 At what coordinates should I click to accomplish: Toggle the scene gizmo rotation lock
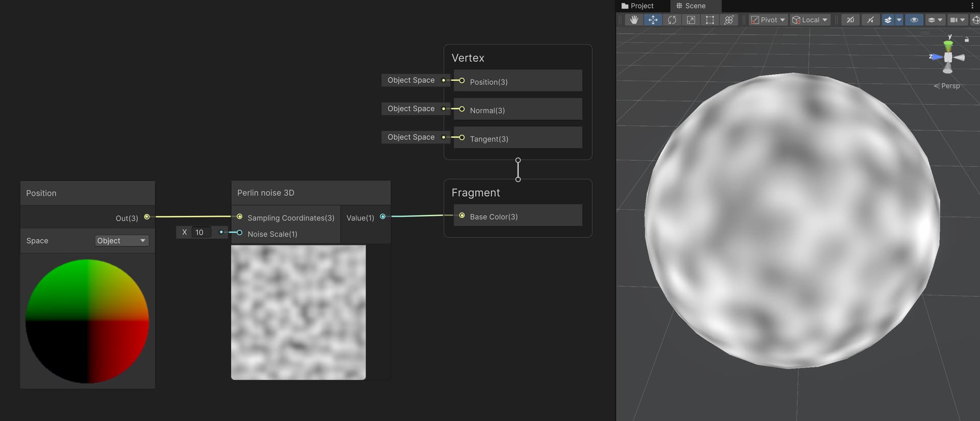(x=967, y=39)
